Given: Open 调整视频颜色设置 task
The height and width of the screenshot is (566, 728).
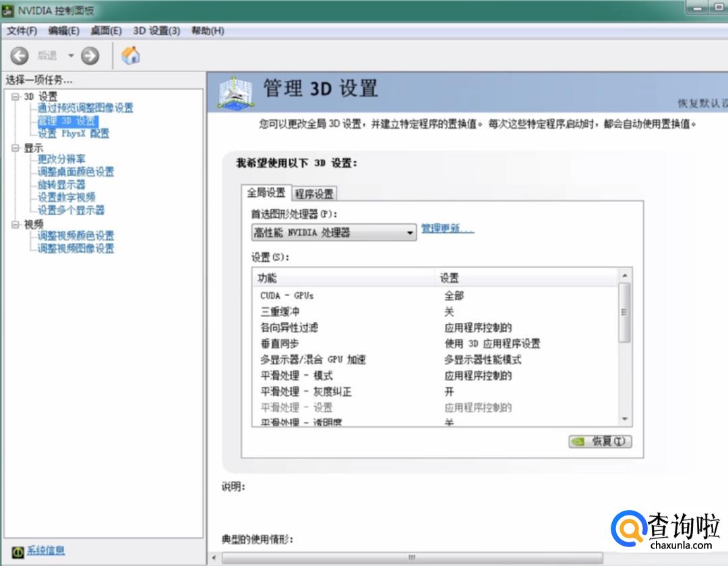Looking at the screenshot, I should point(76,236).
